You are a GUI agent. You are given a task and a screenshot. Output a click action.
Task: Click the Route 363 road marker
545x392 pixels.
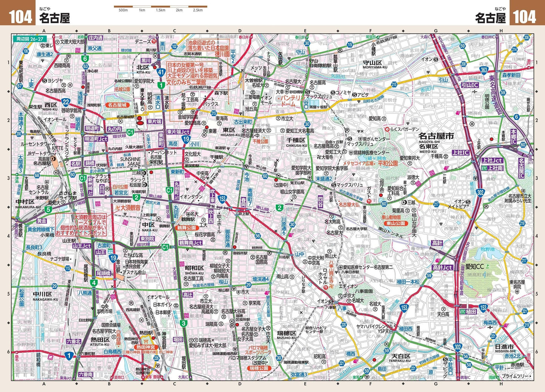coord(484,70)
